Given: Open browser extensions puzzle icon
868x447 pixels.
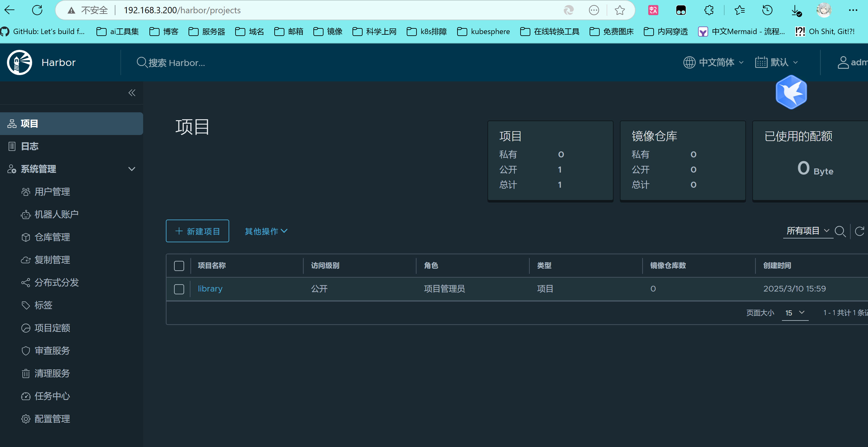Looking at the screenshot, I should click(x=708, y=10).
